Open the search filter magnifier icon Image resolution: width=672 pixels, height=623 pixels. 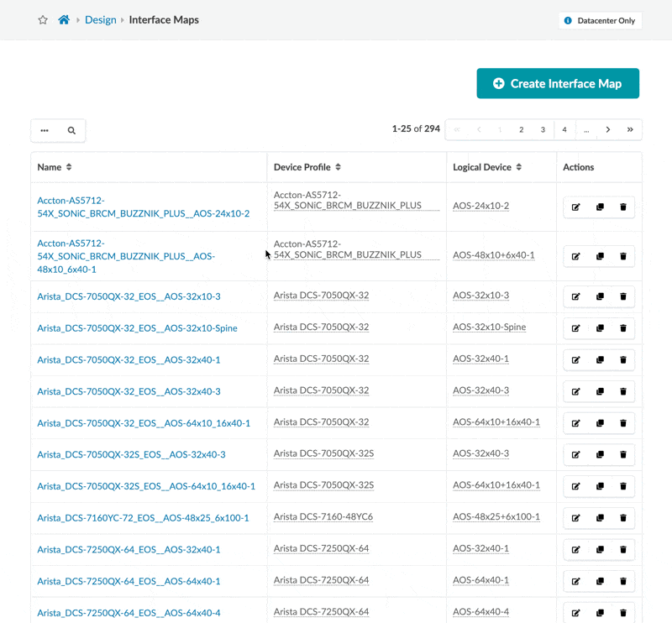[x=72, y=131]
